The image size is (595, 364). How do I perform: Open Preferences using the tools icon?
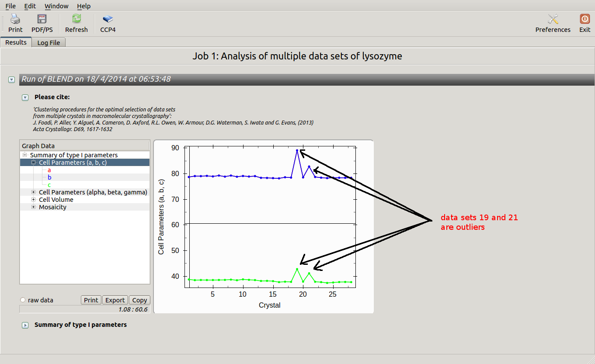[553, 19]
